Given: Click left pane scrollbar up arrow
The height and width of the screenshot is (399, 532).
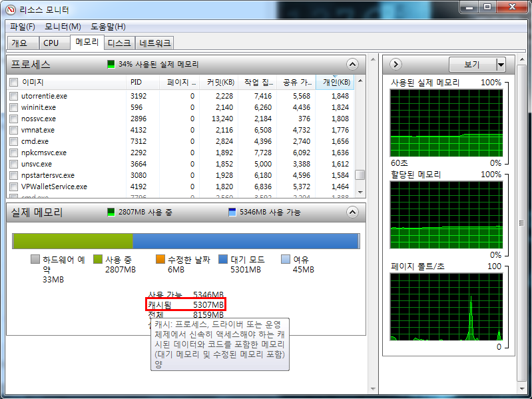Looking at the screenshot, I should (373, 60).
